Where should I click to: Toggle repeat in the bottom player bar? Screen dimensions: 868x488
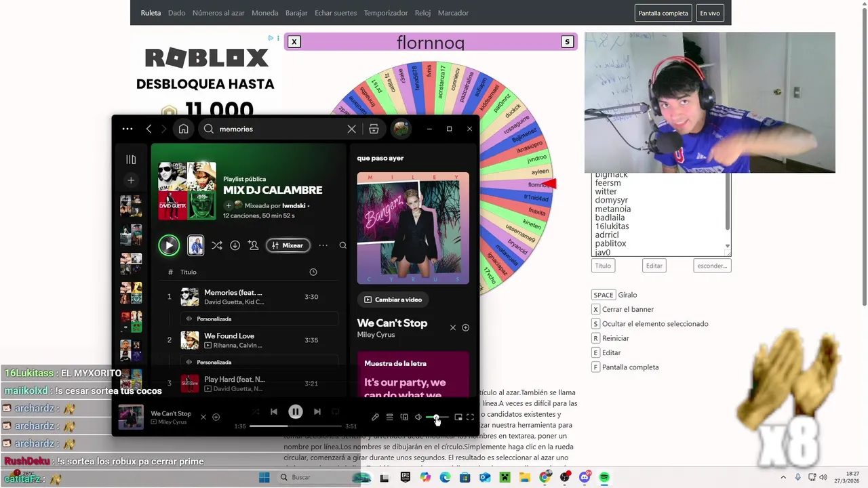click(336, 411)
